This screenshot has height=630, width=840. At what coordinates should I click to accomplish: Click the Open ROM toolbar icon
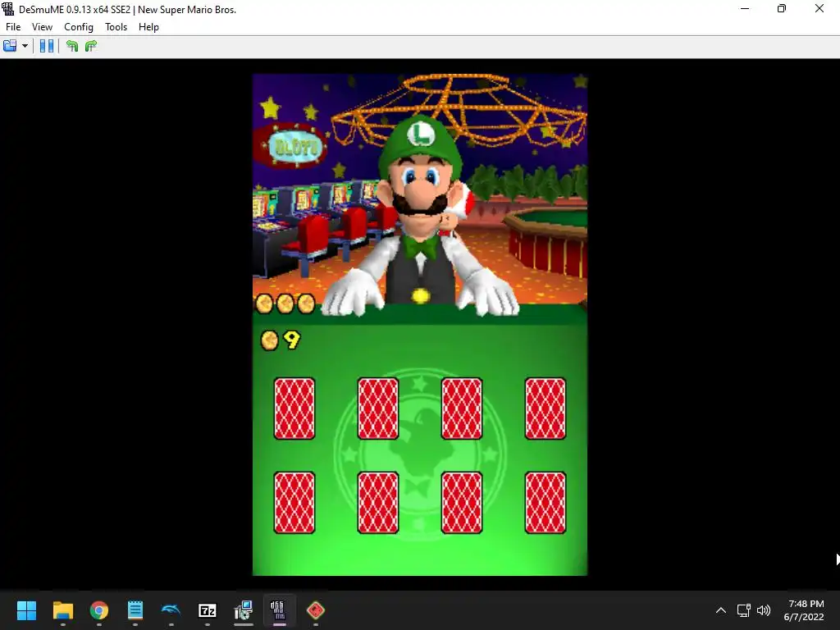[x=10, y=46]
